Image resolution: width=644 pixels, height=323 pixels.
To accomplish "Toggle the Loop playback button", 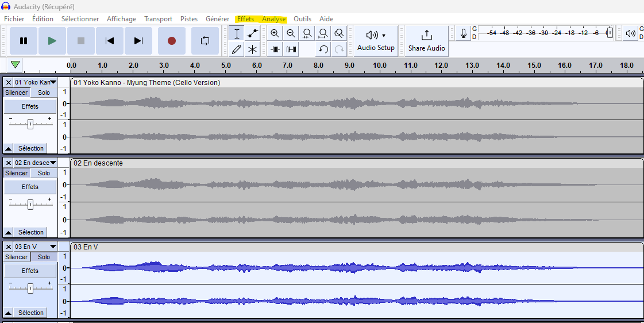I will [x=205, y=41].
